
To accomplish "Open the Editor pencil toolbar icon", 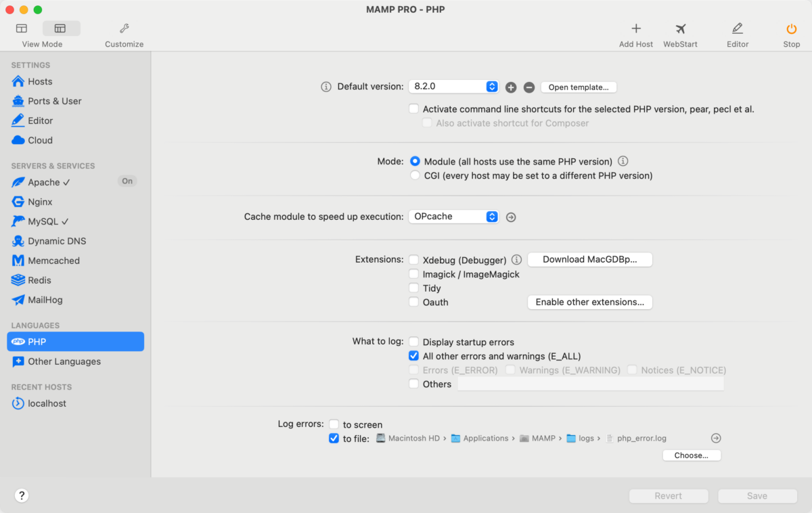I will click(738, 28).
